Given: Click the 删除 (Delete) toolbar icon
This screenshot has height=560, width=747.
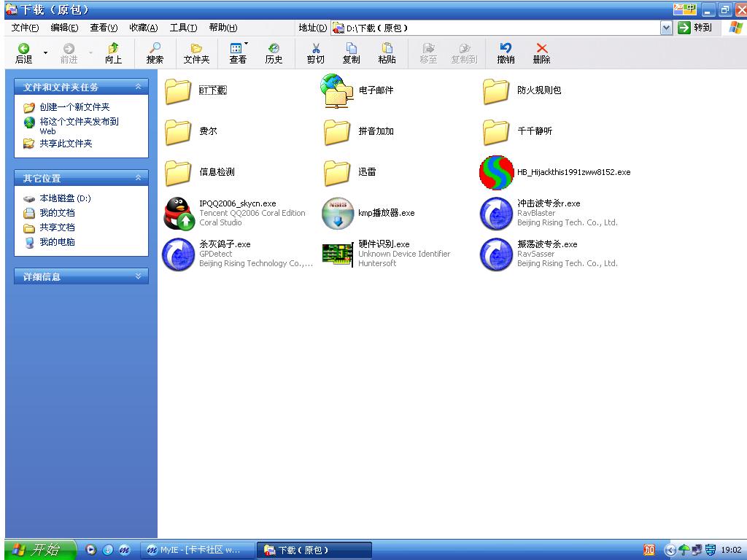Looking at the screenshot, I should click(x=541, y=53).
